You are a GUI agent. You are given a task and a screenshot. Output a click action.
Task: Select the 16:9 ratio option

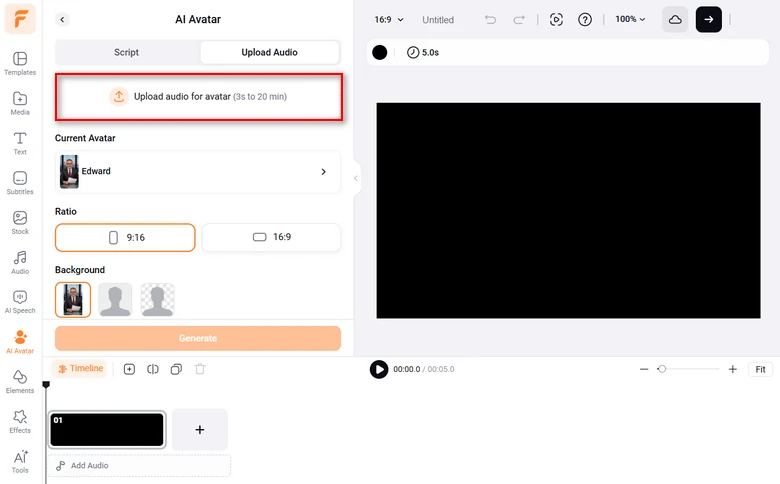[x=271, y=237]
